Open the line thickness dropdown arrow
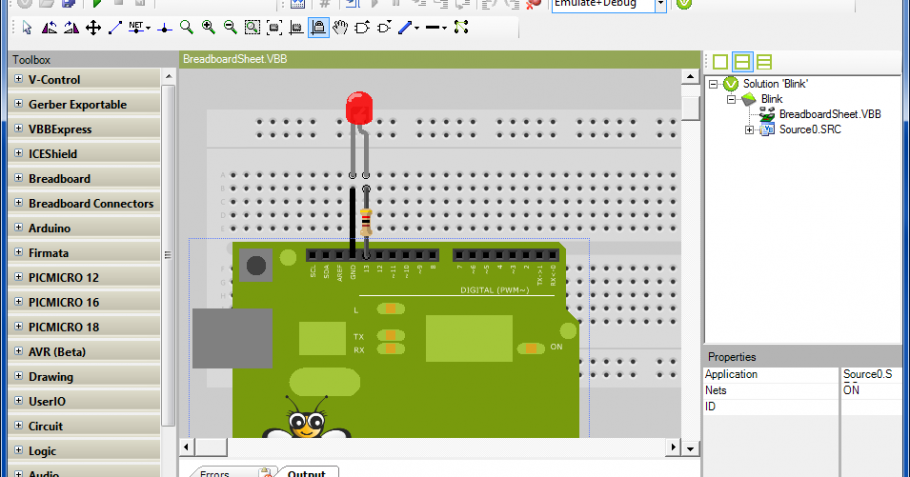Screen dimensions: 910x477 point(445,28)
